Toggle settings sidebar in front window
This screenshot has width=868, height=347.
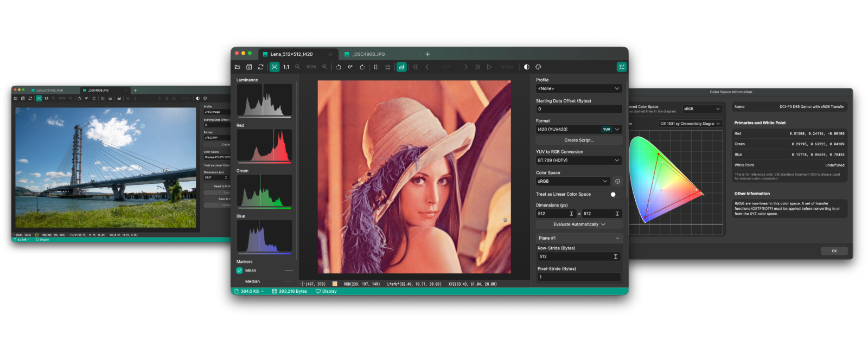(622, 67)
